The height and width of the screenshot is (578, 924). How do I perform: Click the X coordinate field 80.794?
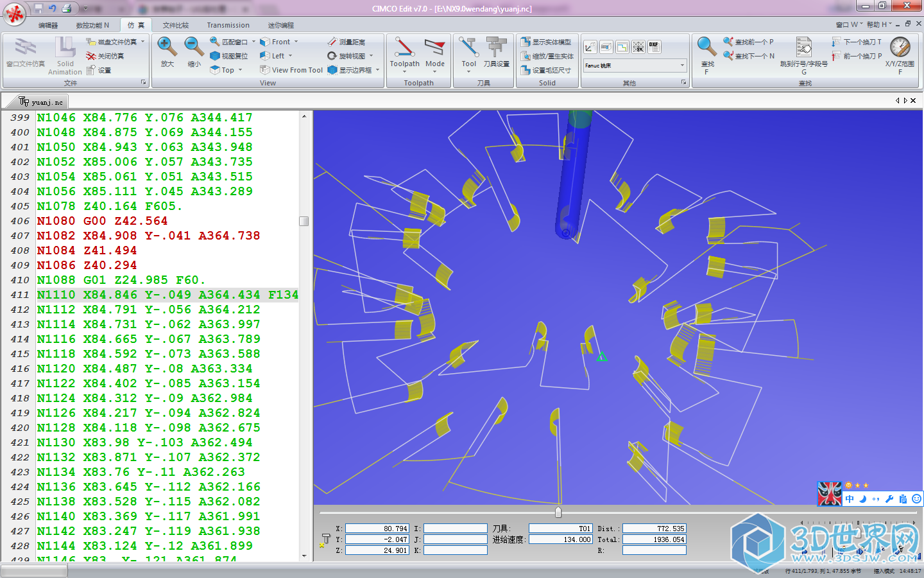pyautogui.click(x=377, y=529)
